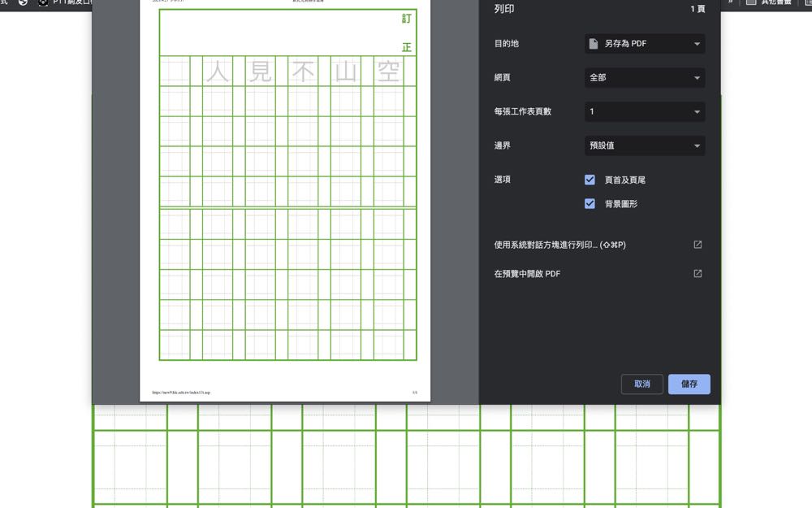Click the 人 character in the preview
Image resolution: width=812 pixels, height=508 pixels.
[x=218, y=72]
